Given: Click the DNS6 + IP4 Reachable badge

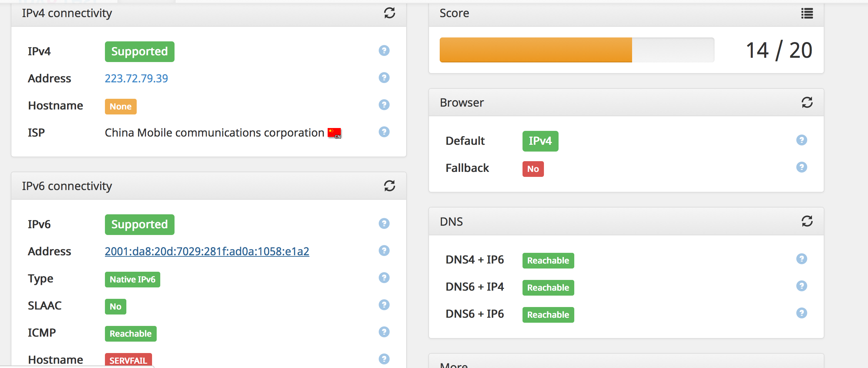Looking at the screenshot, I should click(548, 288).
